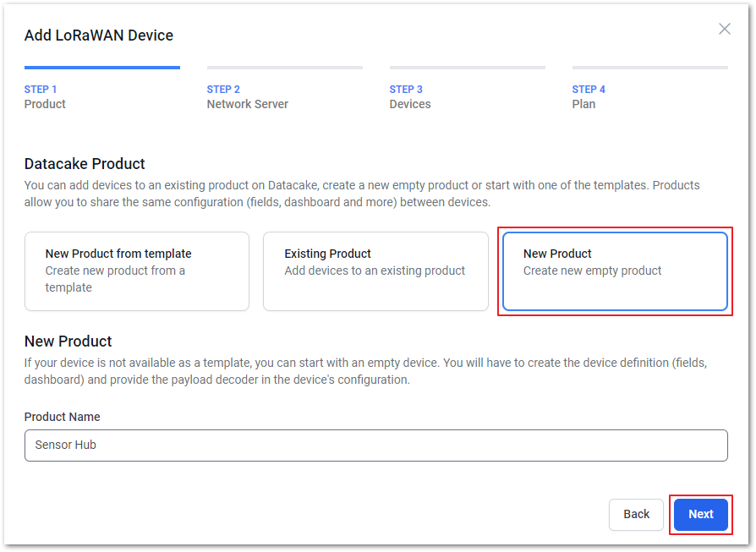Jump to Step 4 Plan tab
The height and width of the screenshot is (552, 756).
(x=589, y=97)
